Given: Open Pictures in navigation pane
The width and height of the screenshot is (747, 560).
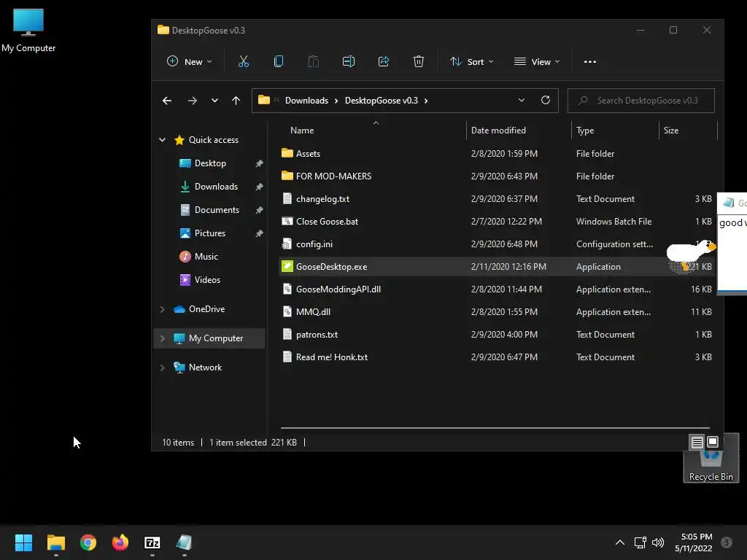Looking at the screenshot, I should [209, 233].
